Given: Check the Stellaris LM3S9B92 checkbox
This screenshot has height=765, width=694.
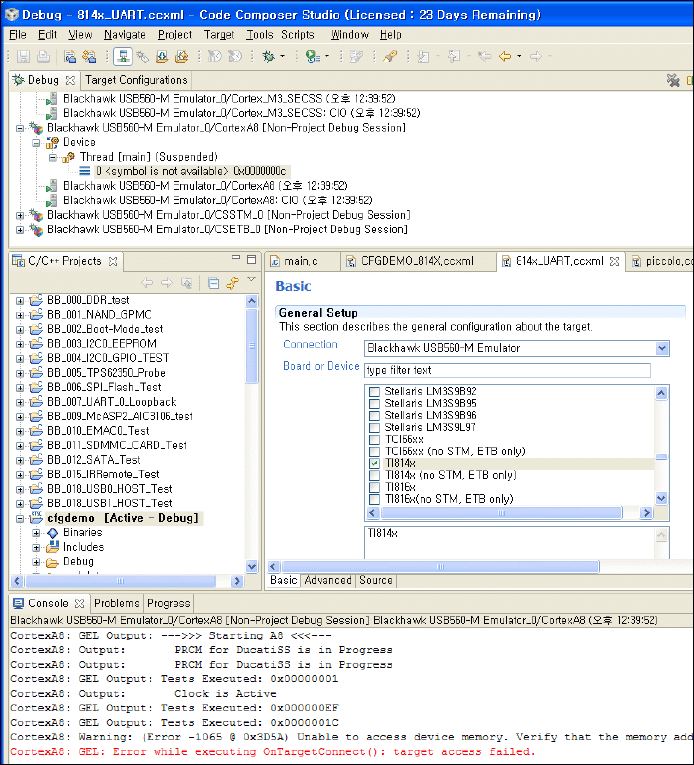Looking at the screenshot, I should coord(374,392).
